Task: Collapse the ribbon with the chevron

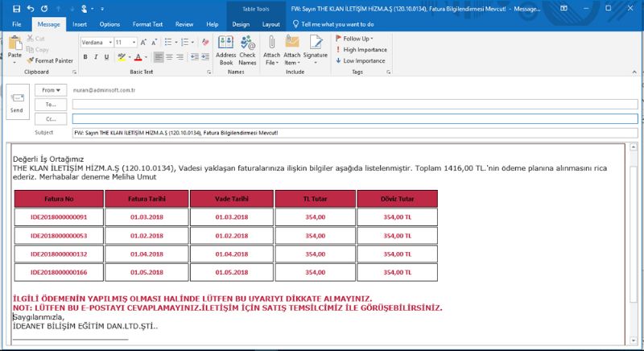Action: [x=634, y=72]
